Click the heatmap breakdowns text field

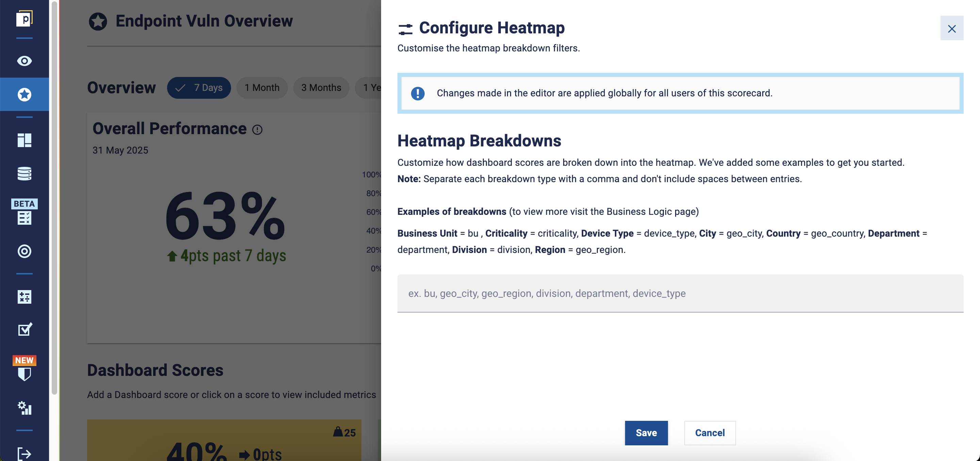pos(680,293)
